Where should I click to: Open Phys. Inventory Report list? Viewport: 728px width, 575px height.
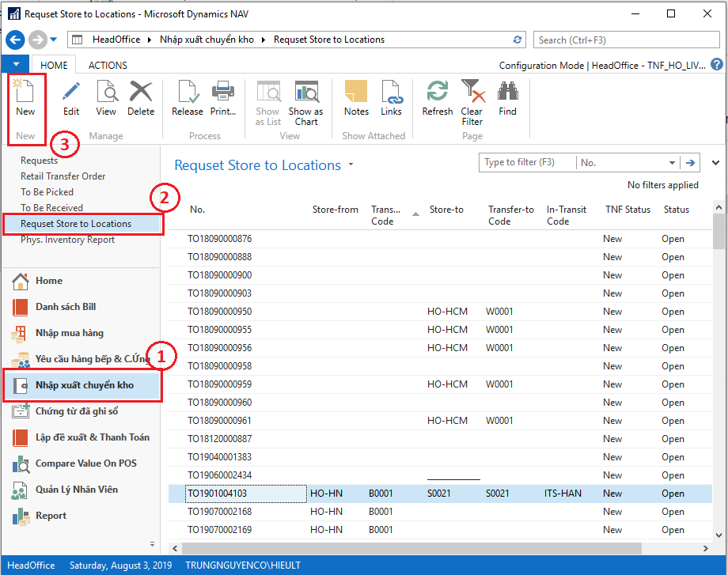tap(67, 240)
